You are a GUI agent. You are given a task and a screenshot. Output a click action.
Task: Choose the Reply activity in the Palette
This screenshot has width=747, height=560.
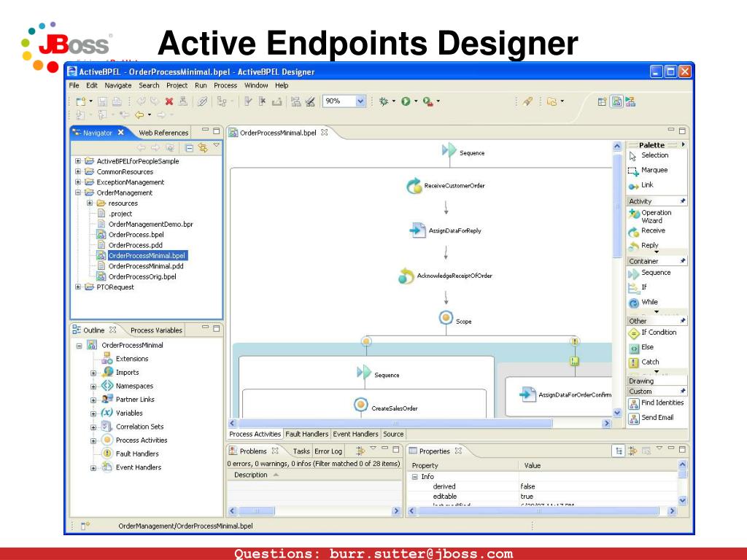click(x=643, y=246)
